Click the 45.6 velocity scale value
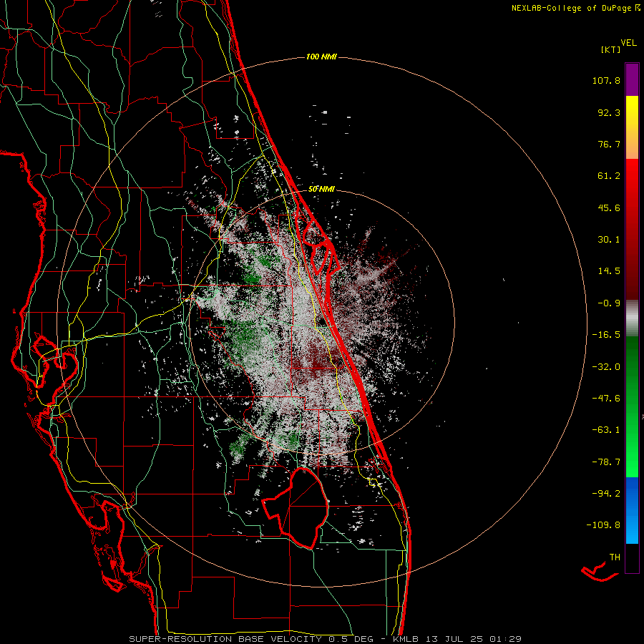The image size is (644, 644). pyautogui.click(x=609, y=208)
